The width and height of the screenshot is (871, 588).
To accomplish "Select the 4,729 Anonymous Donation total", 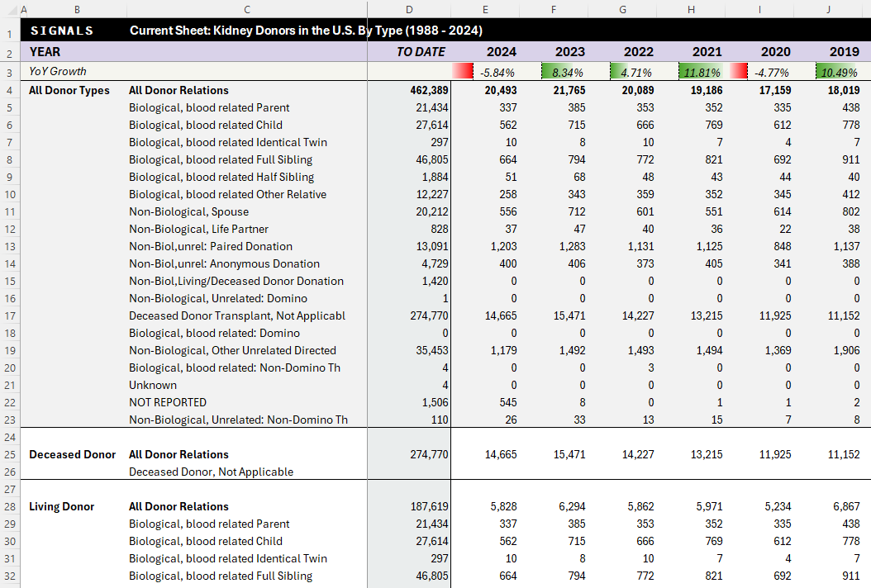I will (x=435, y=263).
